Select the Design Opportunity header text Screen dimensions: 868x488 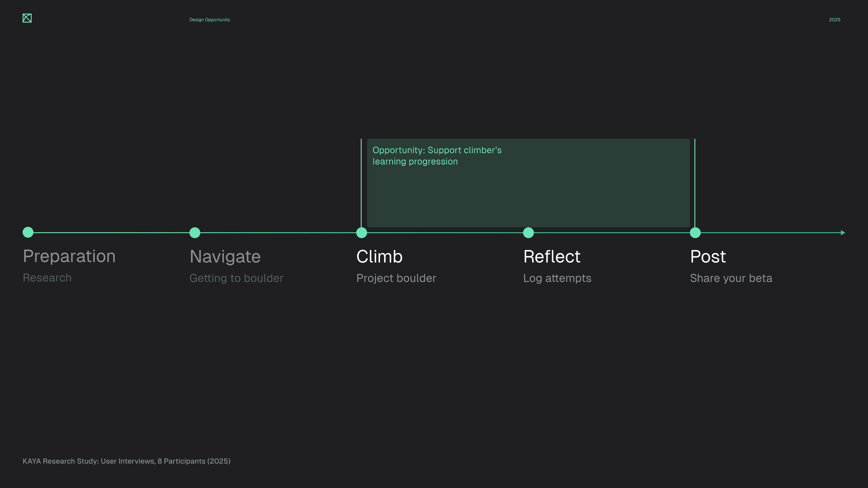click(x=210, y=20)
